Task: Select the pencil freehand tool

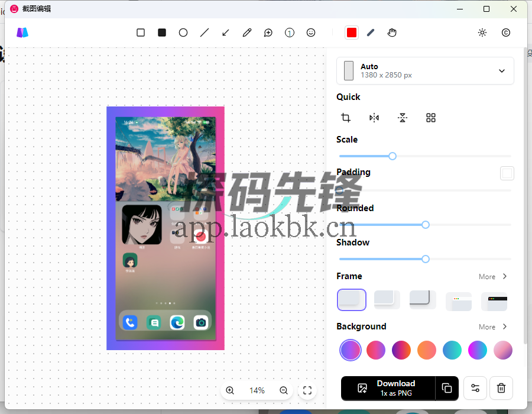Action: (x=247, y=33)
